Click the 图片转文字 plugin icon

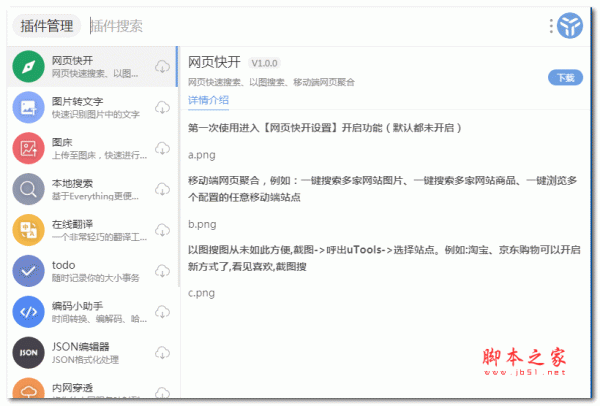28,108
